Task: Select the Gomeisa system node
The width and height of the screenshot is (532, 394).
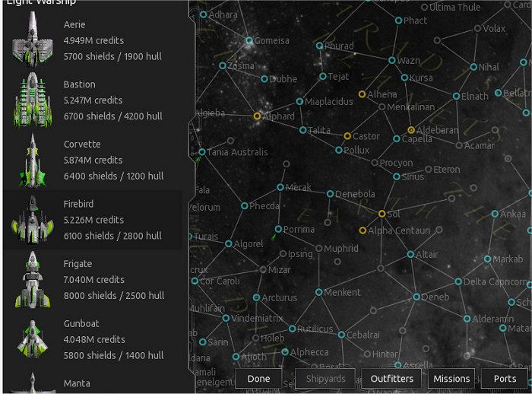Action: click(249, 40)
